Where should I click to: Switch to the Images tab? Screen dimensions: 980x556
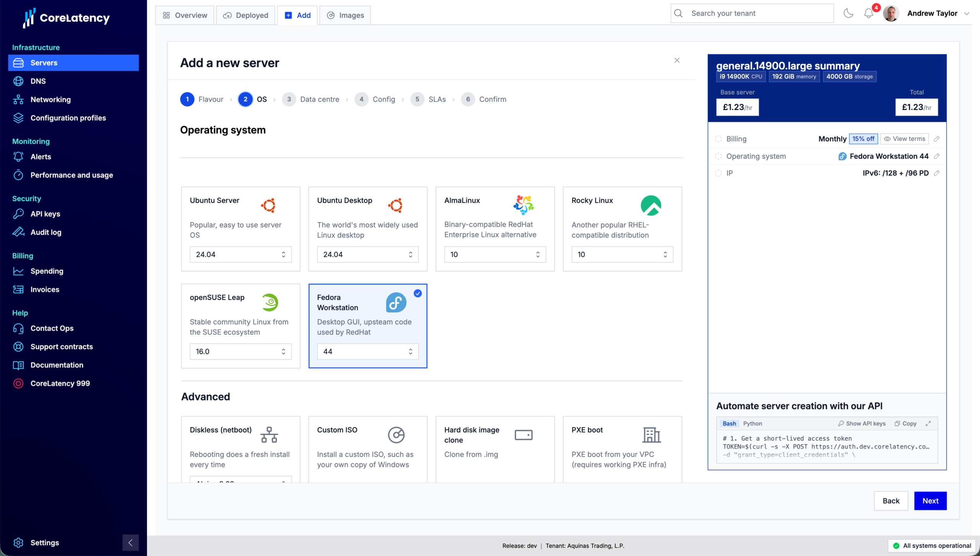[x=345, y=15]
